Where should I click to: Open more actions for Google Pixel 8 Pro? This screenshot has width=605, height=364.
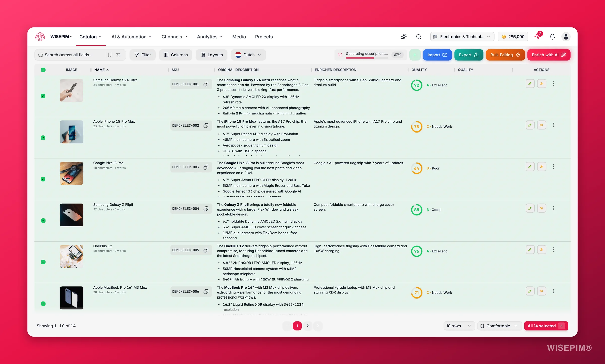click(x=553, y=167)
